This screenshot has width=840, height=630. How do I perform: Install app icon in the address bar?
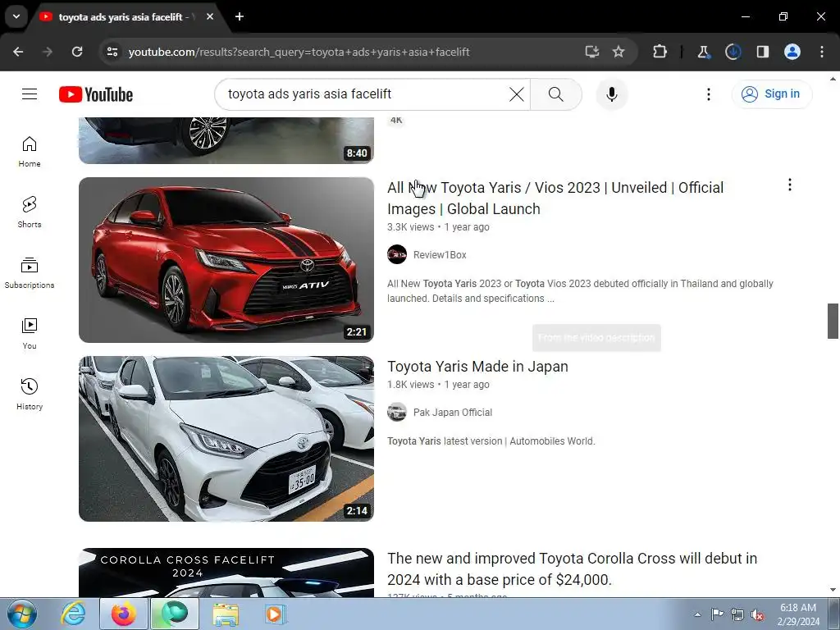click(x=591, y=52)
